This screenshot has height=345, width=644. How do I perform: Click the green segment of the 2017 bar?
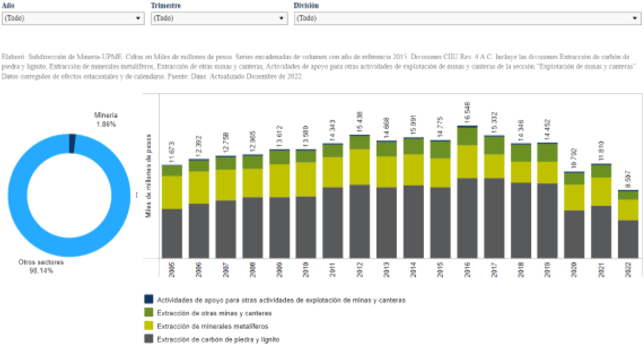[x=494, y=146]
